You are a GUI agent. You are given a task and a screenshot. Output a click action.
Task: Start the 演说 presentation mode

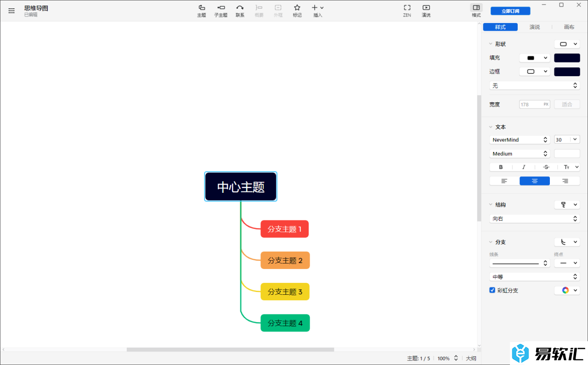pyautogui.click(x=426, y=11)
